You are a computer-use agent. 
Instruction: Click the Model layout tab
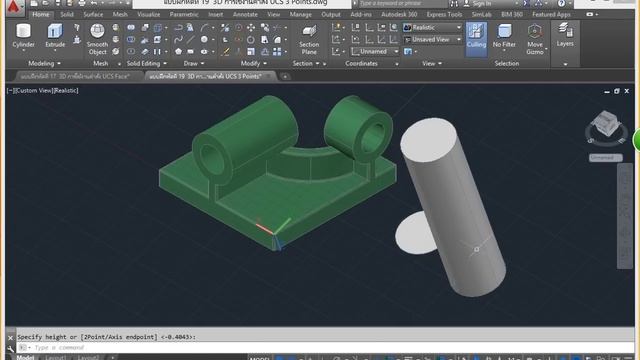[x=25, y=357]
